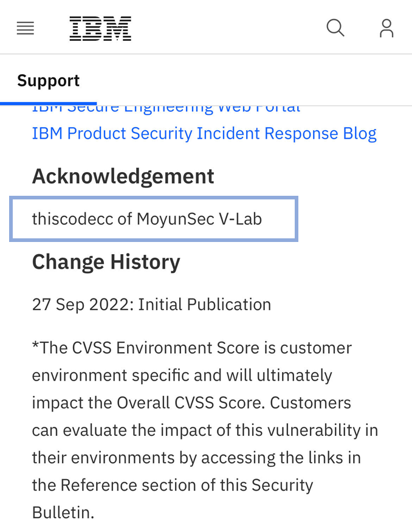This screenshot has height=532, width=412.
Task: Open the search magnifier icon
Action: 335,27
